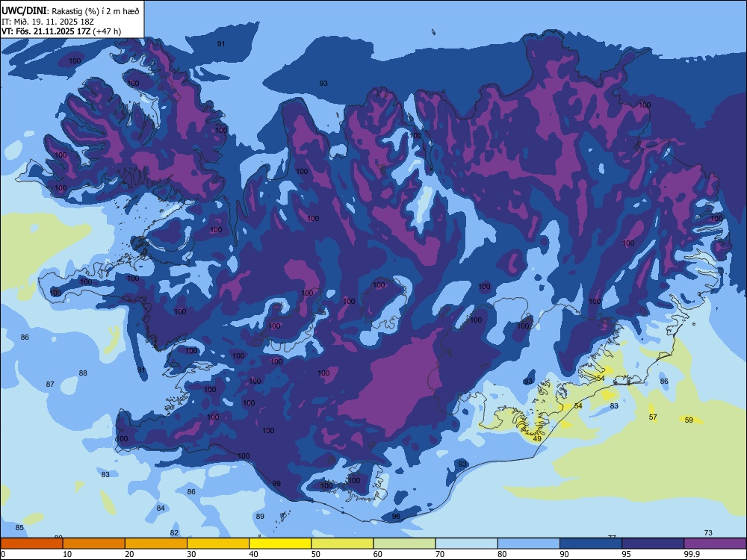Click the map value "99" in south Iceland
This screenshot has height=560, width=747.
(276, 483)
